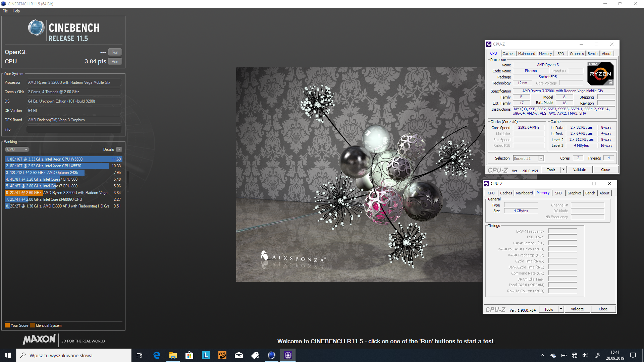Switch to Mainboard tab in upper CPU-Z window
This screenshot has height=362, width=644.
tap(526, 54)
